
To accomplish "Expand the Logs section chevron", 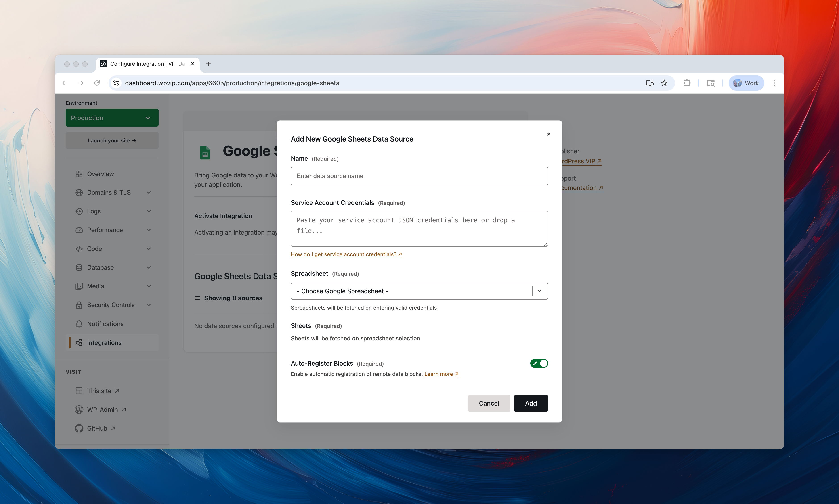I will [x=149, y=211].
